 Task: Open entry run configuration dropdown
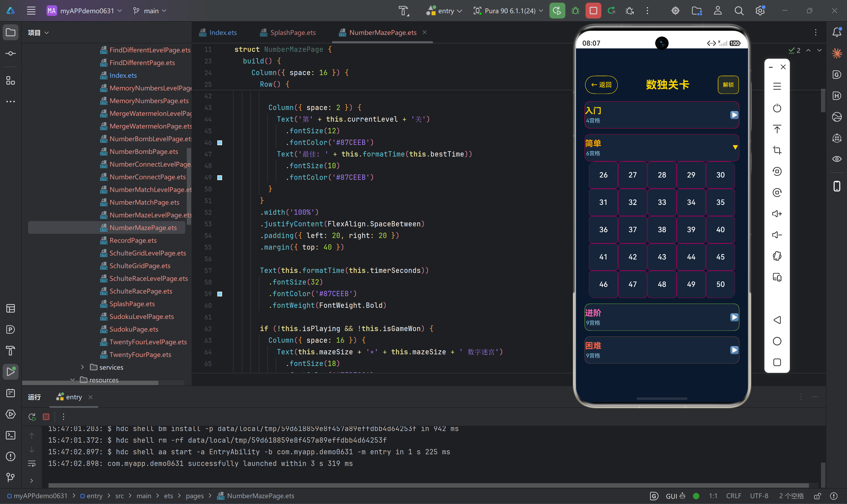(x=444, y=11)
